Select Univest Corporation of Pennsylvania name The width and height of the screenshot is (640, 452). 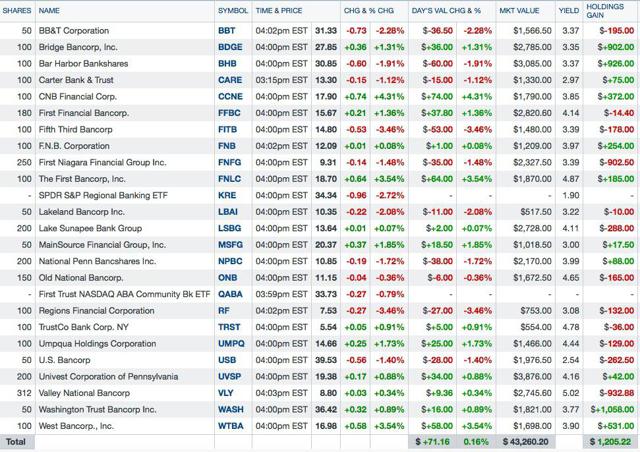click(108, 376)
